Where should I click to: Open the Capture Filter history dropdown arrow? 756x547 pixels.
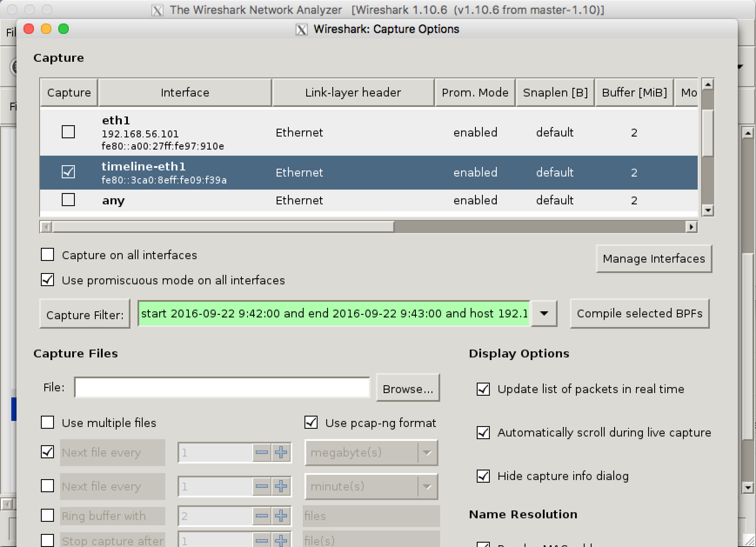[544, 313]
